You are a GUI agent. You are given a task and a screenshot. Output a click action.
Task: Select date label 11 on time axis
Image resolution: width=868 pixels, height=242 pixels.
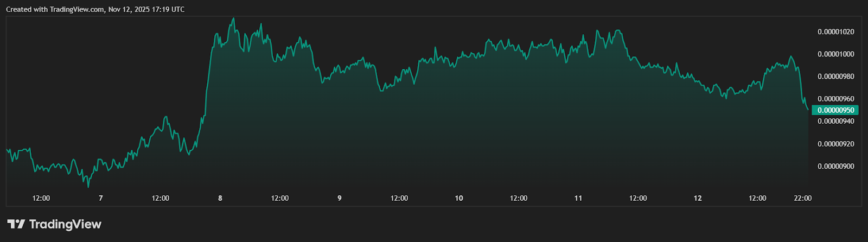(x=578, y=198)
